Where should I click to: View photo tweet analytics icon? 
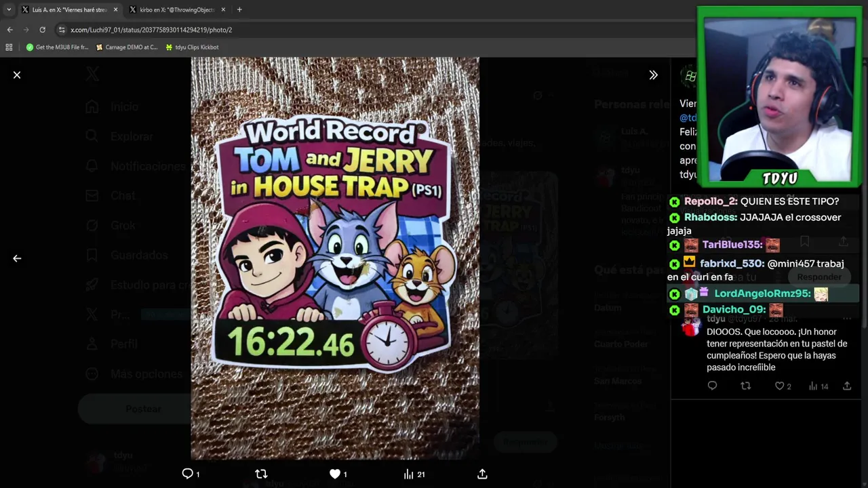(x=408, y=474)
